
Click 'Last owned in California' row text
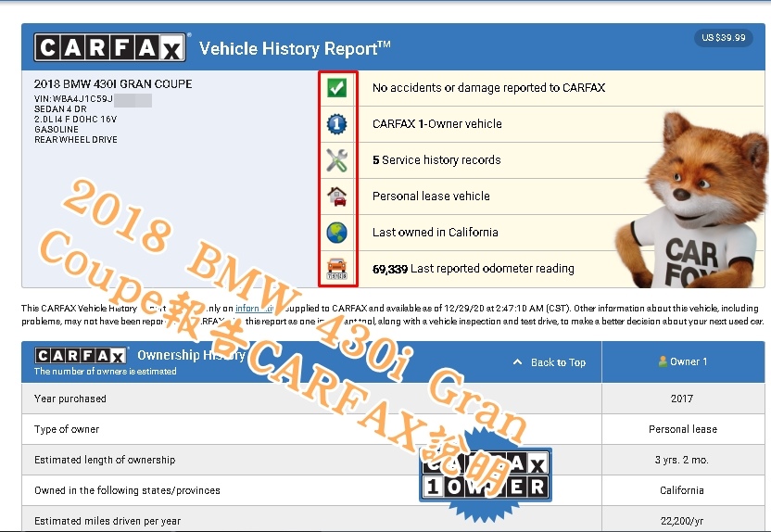tap(436, 232)
